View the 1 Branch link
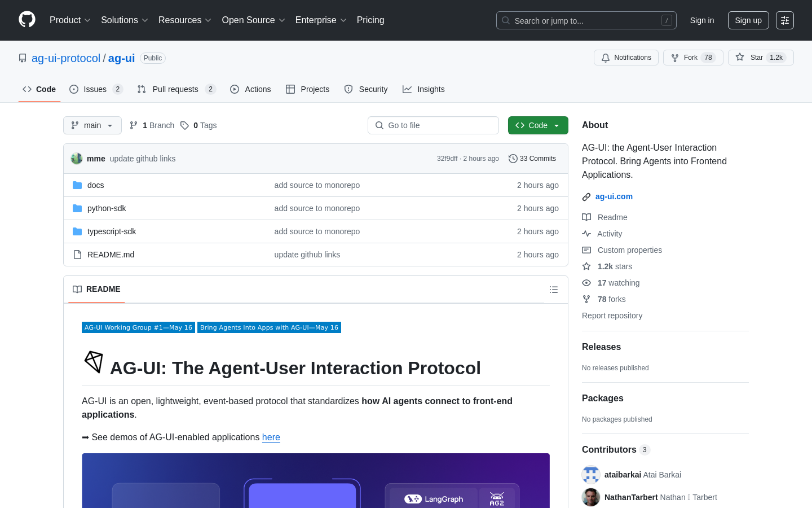This screenshot has height=508, width=812. pos(152,125)
